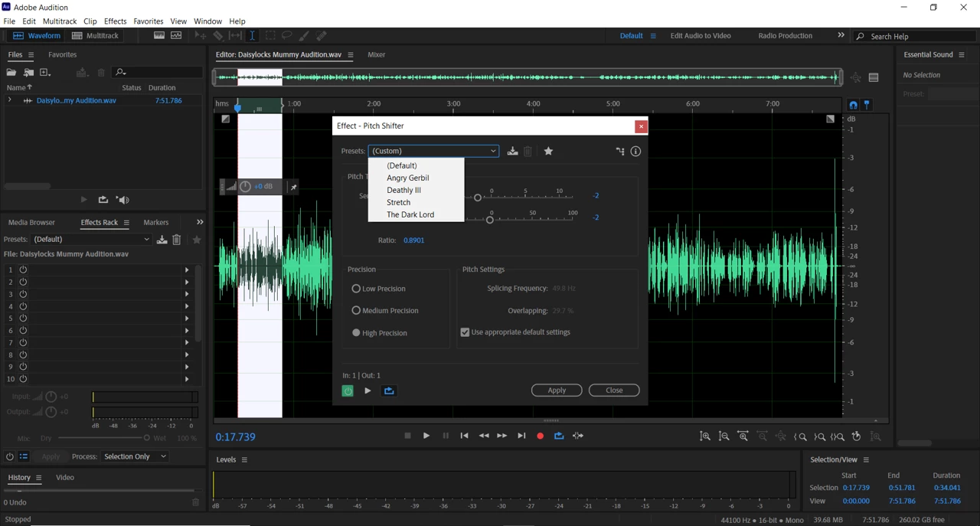The image size is (980, 526).
Task: Open the Favorites menu
Action: (x=149, y=21)
